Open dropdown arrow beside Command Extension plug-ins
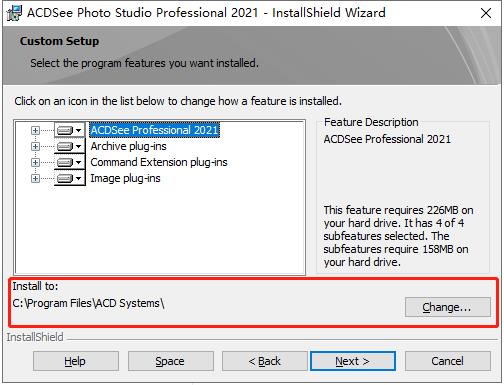The image size is (504, 385). pos(79,162)
